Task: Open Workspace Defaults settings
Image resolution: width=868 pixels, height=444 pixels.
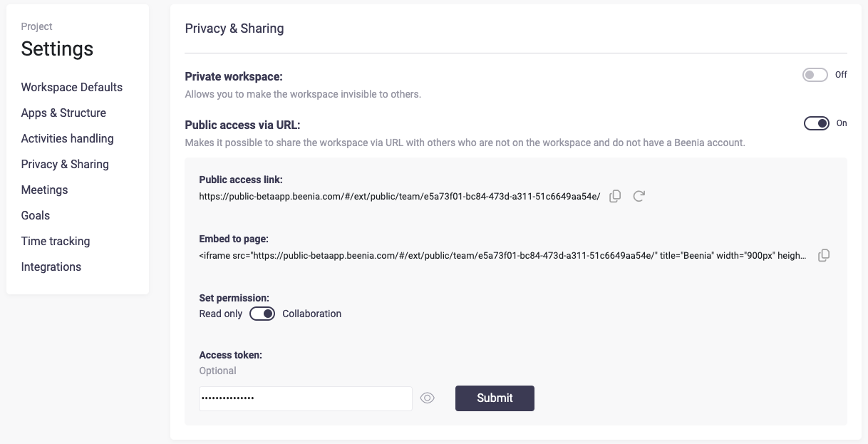Action: click(x=72, y=87)
